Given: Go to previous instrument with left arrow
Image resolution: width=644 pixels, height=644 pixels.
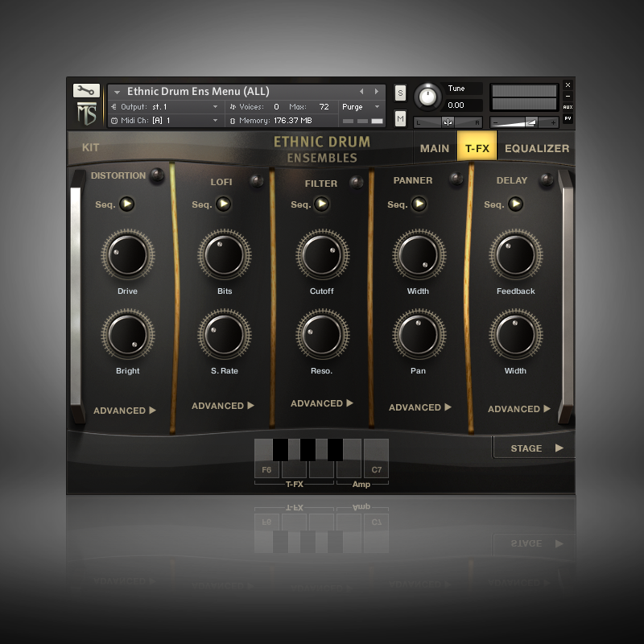Looking at the screenshot, I should click(x=361, y=92).
